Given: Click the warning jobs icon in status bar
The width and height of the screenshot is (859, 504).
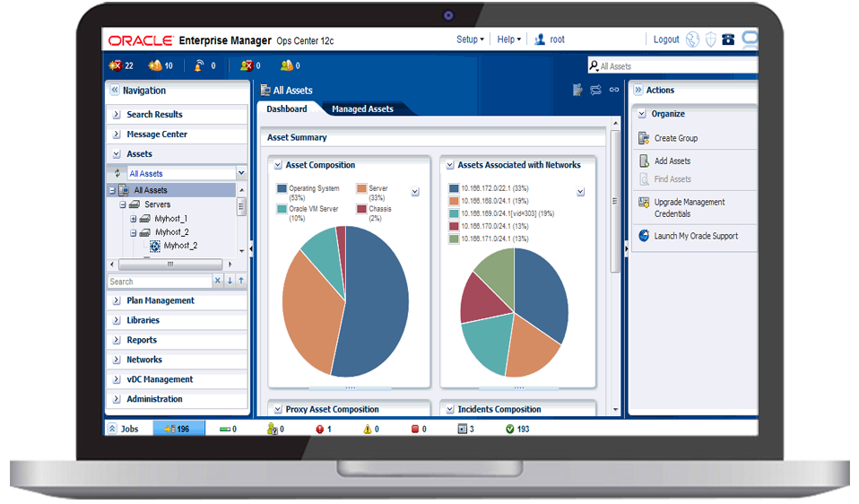Looking at the screenshot, I should [x=367, y=429].
